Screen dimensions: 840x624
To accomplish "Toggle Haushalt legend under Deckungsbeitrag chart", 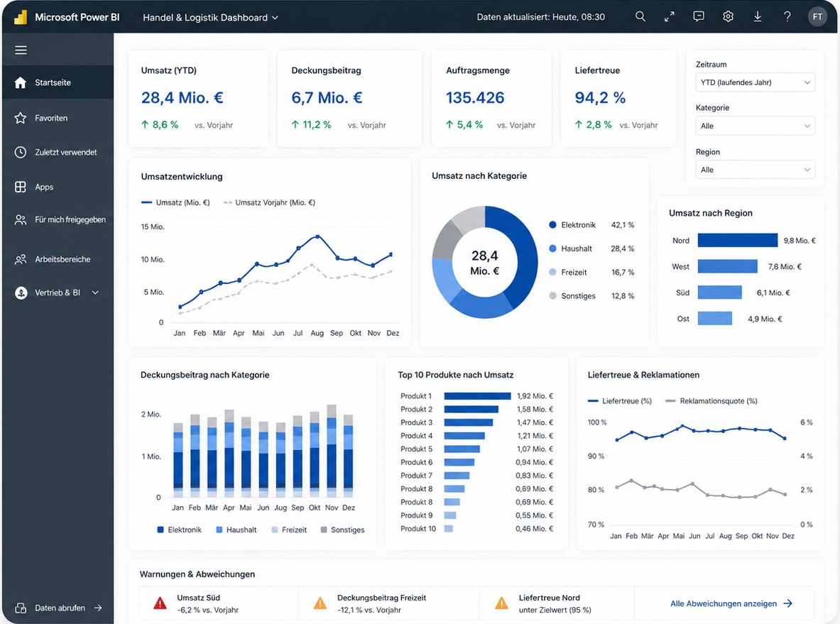I will click(x=236, y=530).
